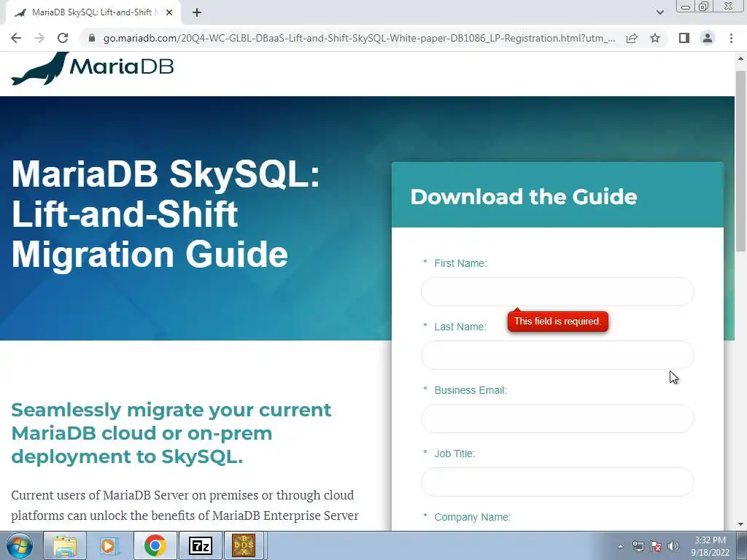Click the 'First Name:' label
The image size is (747, 560).
pyautogui.click(x=460, y=263)
